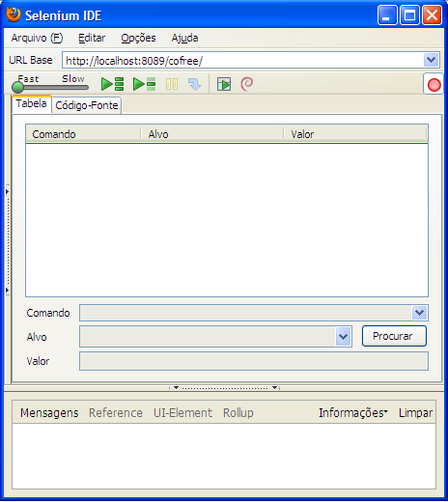Adjust the Fast-Slow speed slider knob

click(x=17, y=87)
